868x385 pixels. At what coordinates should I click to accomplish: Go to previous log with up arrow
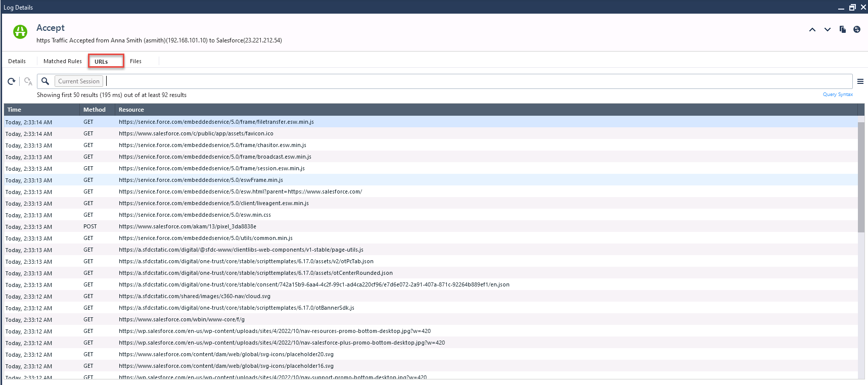pos(812,29)
